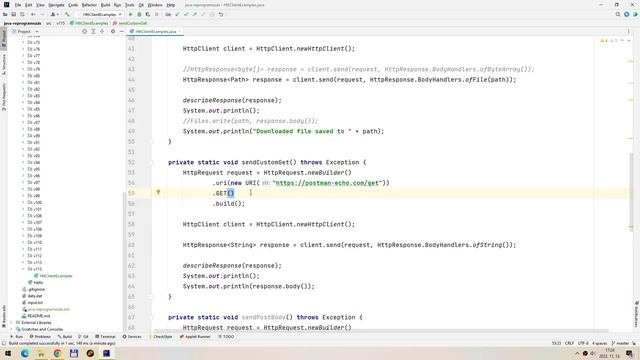The width and height of the screenshot is (640, 360).
Task: Open the run configuration HttpClientExamples dropdown
Action: tap(100, 15)
